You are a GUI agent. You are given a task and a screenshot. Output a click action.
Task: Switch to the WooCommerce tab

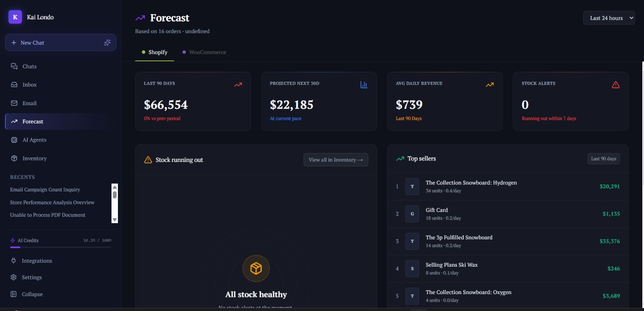[x=204, y=52]
